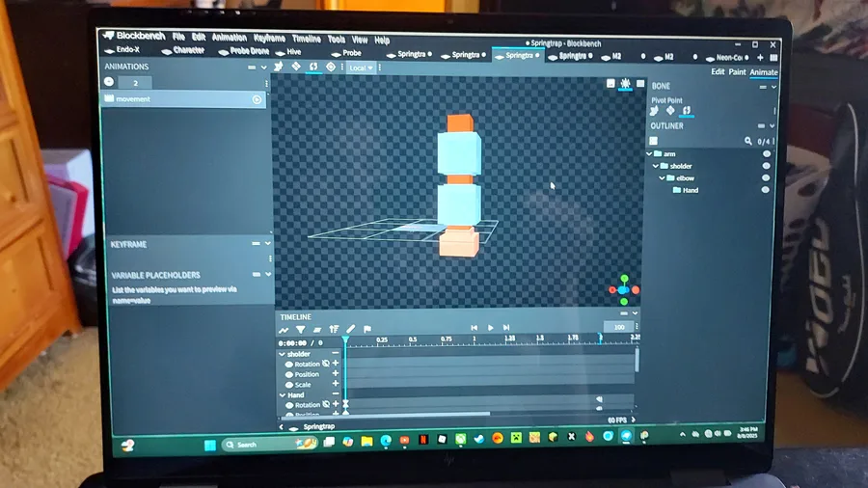The height and width of the screenshot is (488, 868).
Task: Collapse the sholder animator in timeline
Action: (282, 354)
